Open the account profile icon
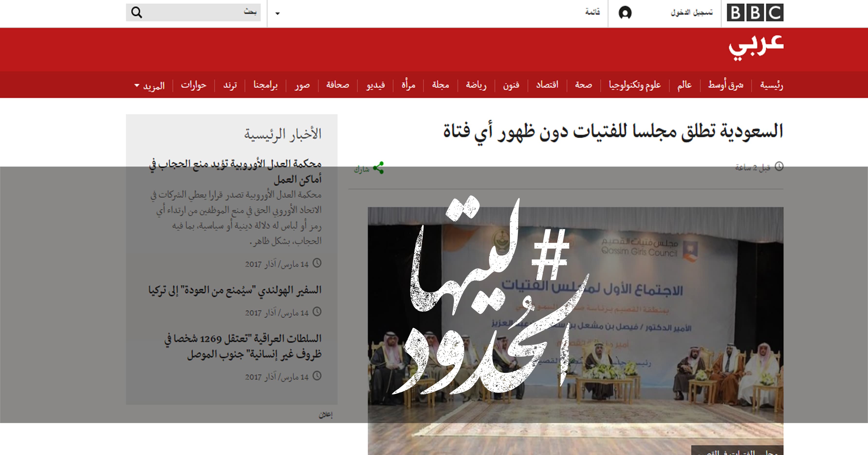 (625, 13)
